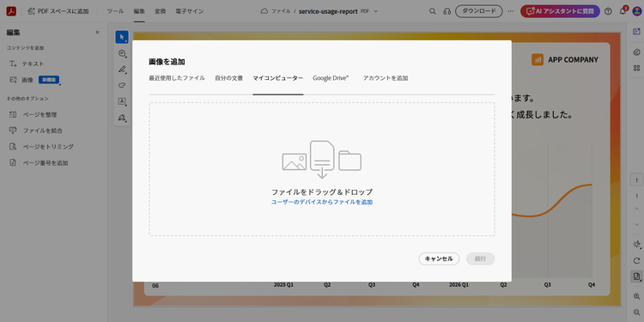The width and height of the screenshot is (644, 322).
Task: Switch to 最近使用したファイル tab
Action: coord(177,78)
